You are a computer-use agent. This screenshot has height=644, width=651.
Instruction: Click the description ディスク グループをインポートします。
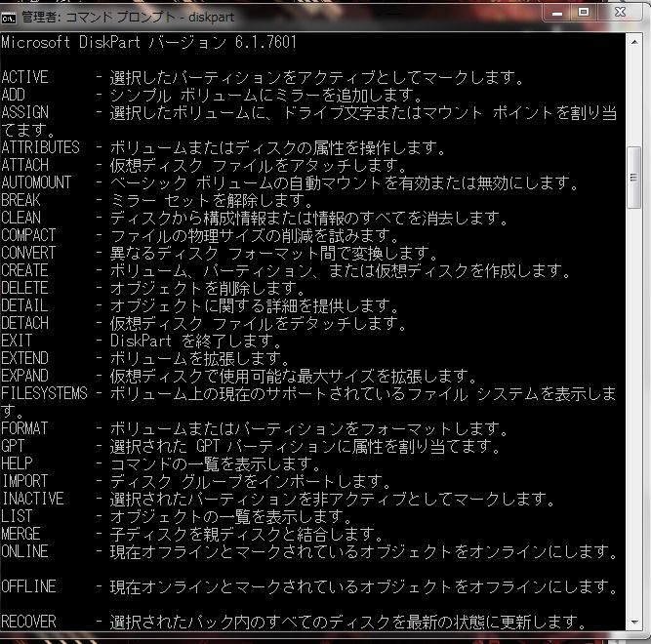coord(250,481)
